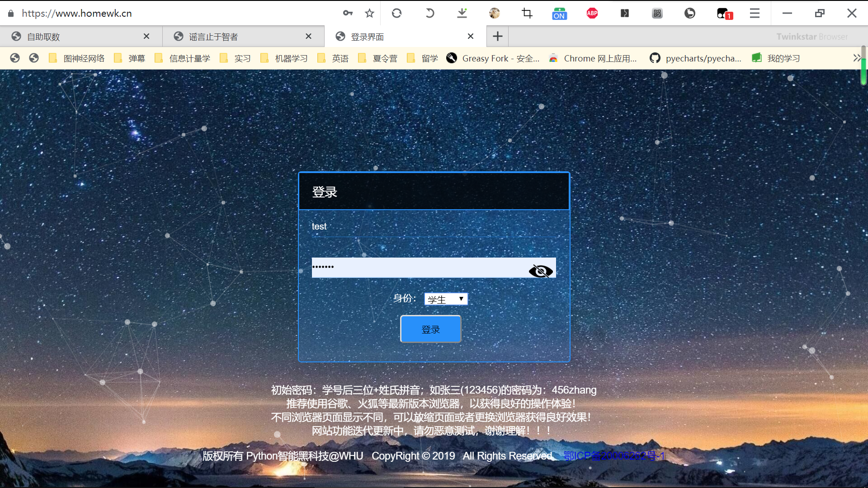Open the extension showing the red badge
The width and height of the screenshot is (868, 488).
click(724, 14)
